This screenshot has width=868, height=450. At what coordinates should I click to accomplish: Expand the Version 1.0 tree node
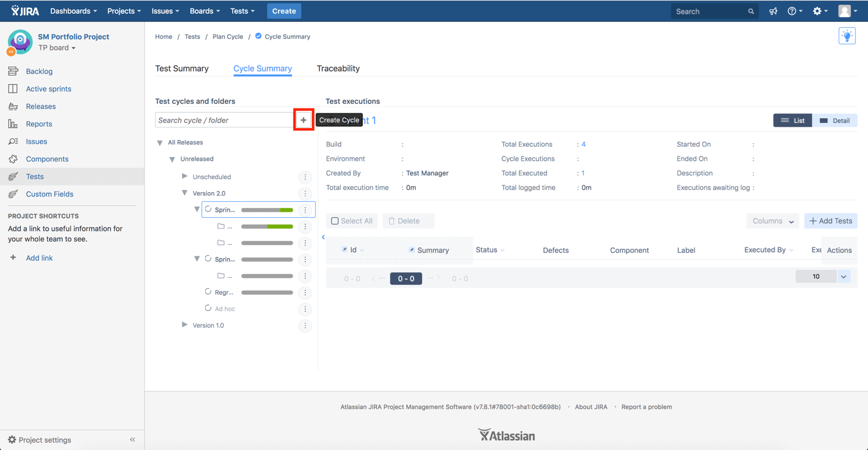click(x=185, y=325)
